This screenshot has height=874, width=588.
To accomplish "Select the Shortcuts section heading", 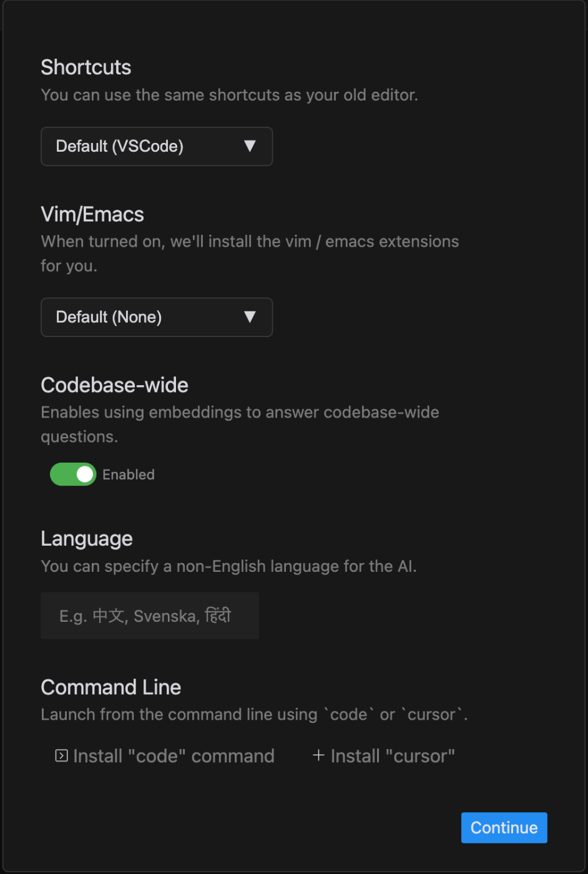I will pos(86,67).
